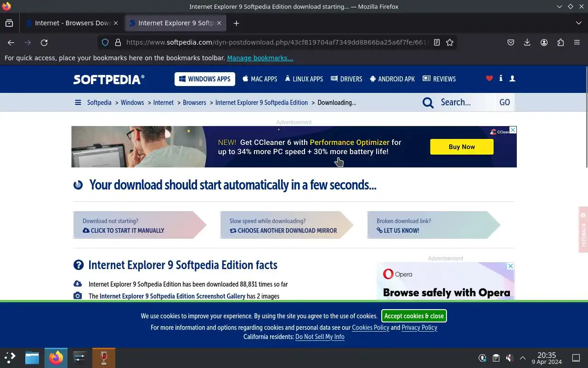The width and height of the screenshot is (588, 368).
Task: Go to Internet breadcrumb link
Action: click(164, 103)
